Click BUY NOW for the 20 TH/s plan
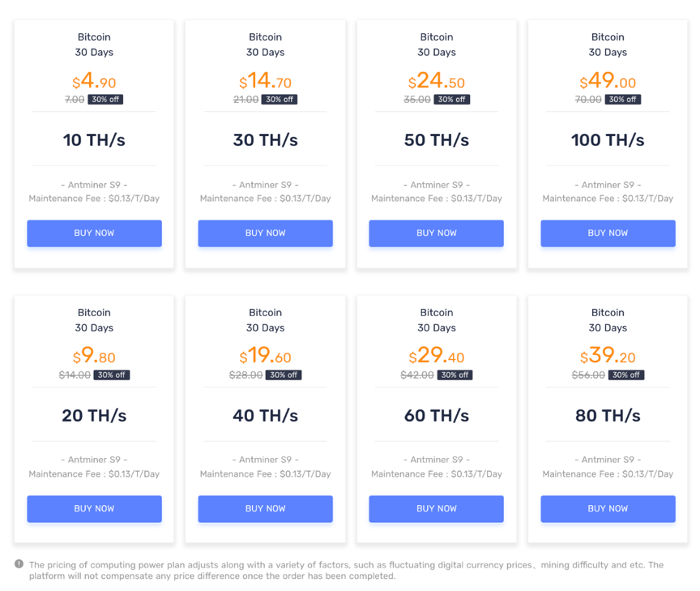The image size is (700, 591). coord(94,509)
